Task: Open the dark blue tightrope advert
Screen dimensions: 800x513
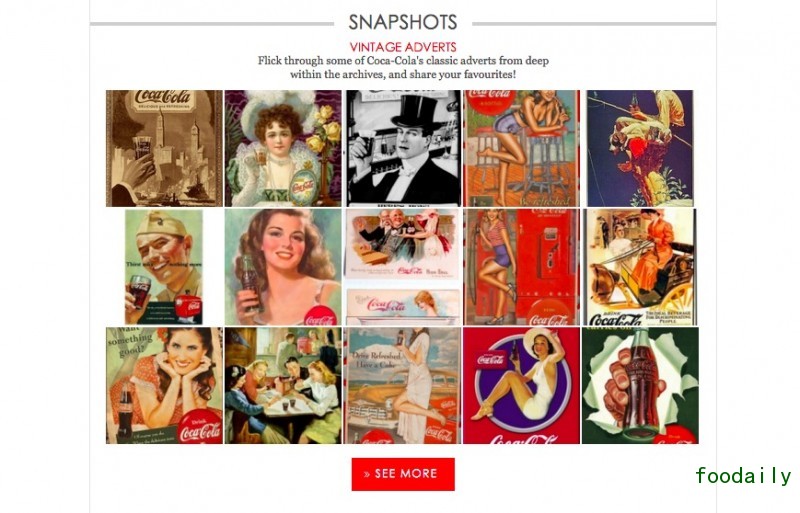Action: click(640, 149)
